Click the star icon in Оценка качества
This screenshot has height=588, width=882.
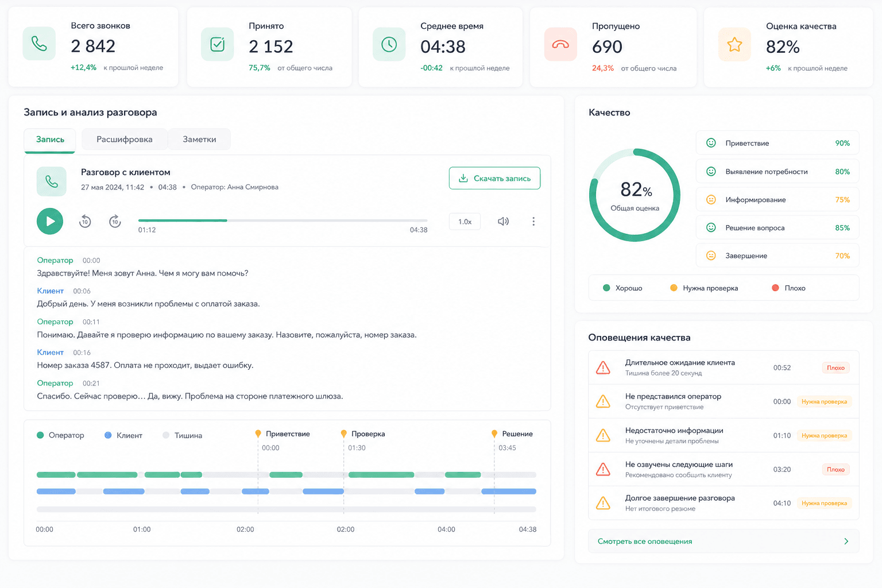(x=734, y=44)
